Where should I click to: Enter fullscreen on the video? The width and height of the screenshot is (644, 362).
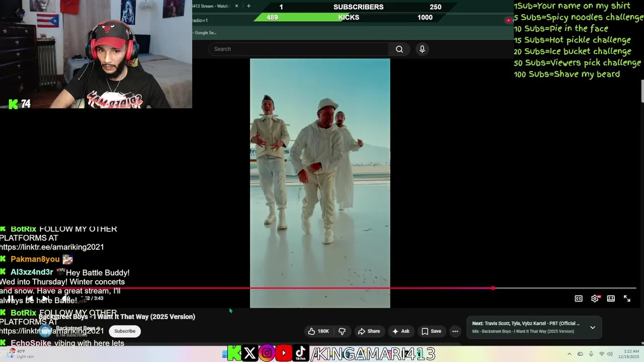click(x=627, y=299)
